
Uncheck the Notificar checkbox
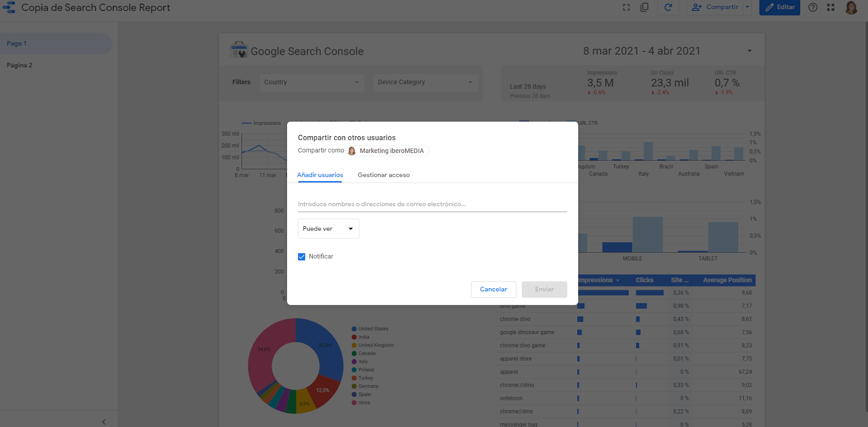(x=302, y=257)
